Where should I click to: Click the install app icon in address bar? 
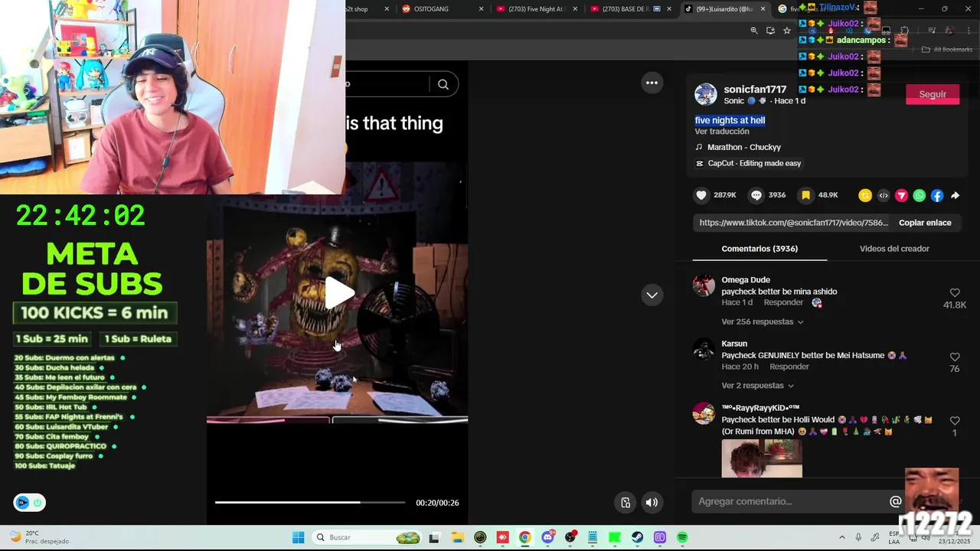[770, 31]
